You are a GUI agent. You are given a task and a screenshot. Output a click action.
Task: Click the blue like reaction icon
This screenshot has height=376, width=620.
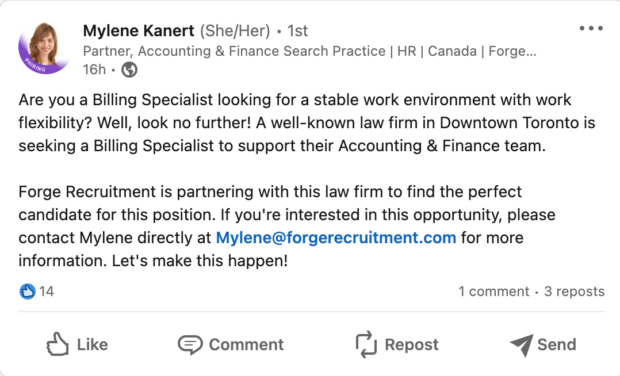[27, 292]
